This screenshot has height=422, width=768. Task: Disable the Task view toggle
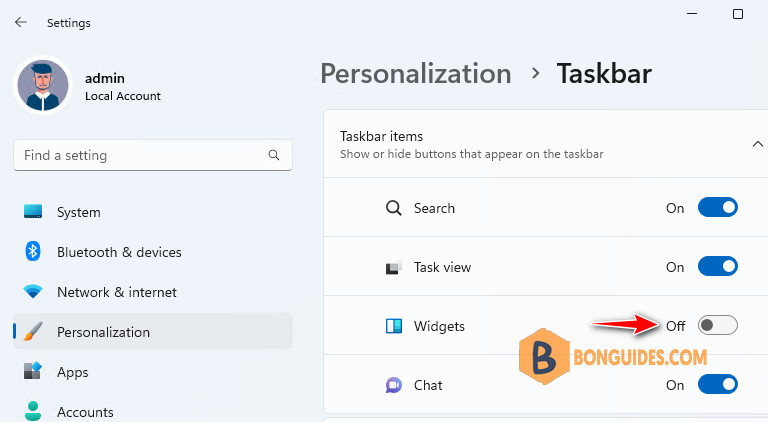717,267
